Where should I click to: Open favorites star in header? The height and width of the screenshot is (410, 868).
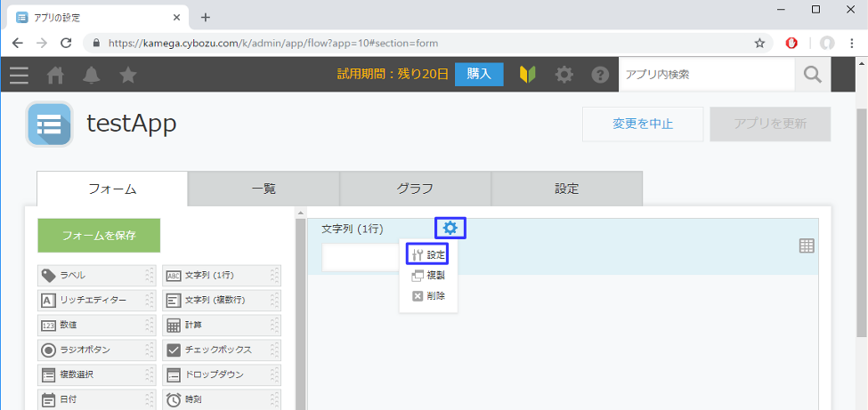pos(128,74)
